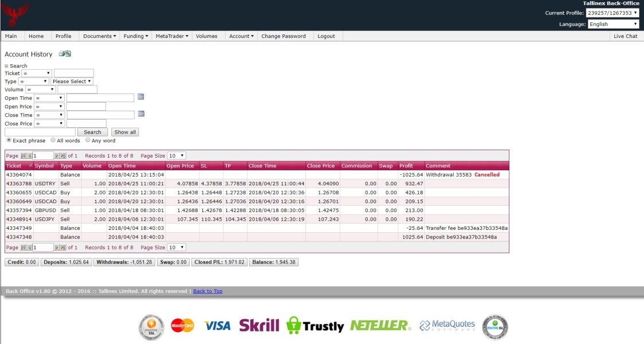Open the top Page Size dropdown
This screenshot has width=644, height=344.
click(176, 156)
